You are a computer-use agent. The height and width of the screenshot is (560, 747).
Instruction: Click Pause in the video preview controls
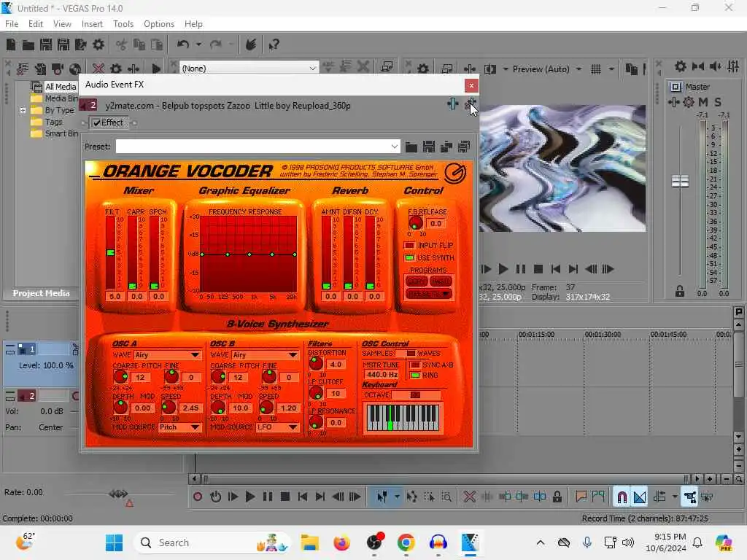coord(521,269)
